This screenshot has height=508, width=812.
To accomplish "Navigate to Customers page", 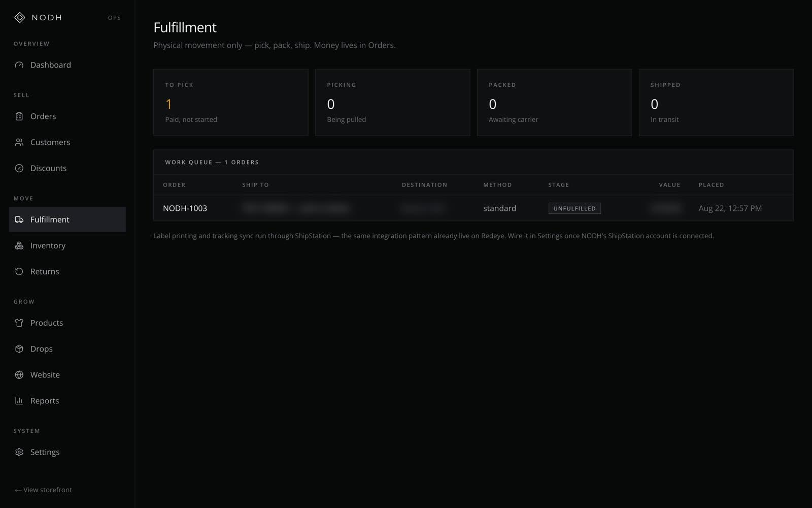I will 67,142.
